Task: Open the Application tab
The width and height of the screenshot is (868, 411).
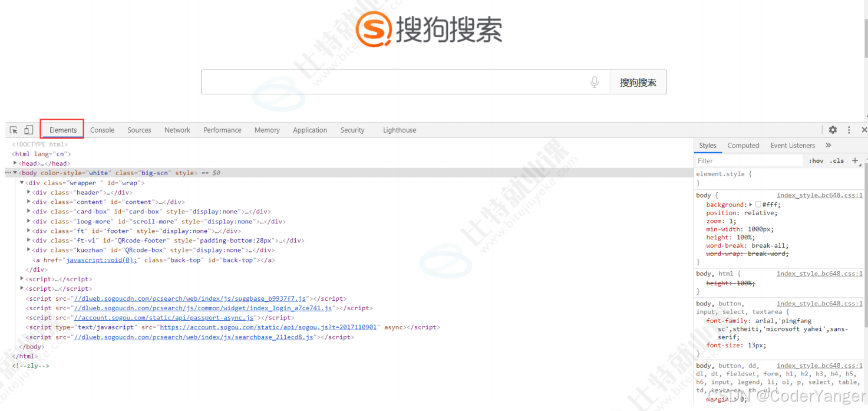Action: (310, 130)
